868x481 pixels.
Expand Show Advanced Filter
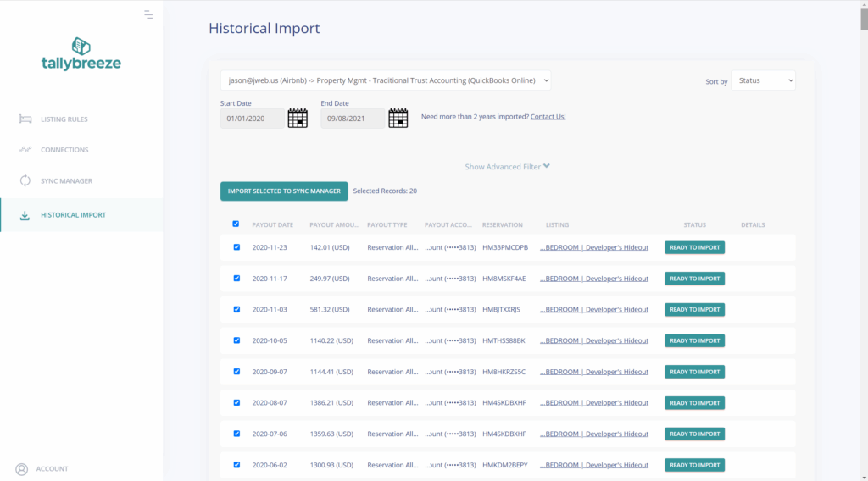pyautogui.click(x=507, y=167)
